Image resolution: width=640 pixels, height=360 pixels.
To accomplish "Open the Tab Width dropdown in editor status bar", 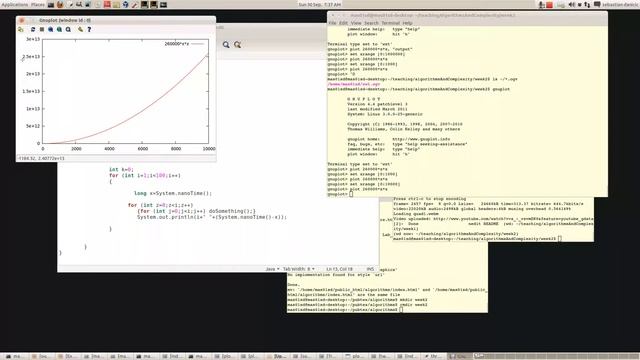I will 299,269.
